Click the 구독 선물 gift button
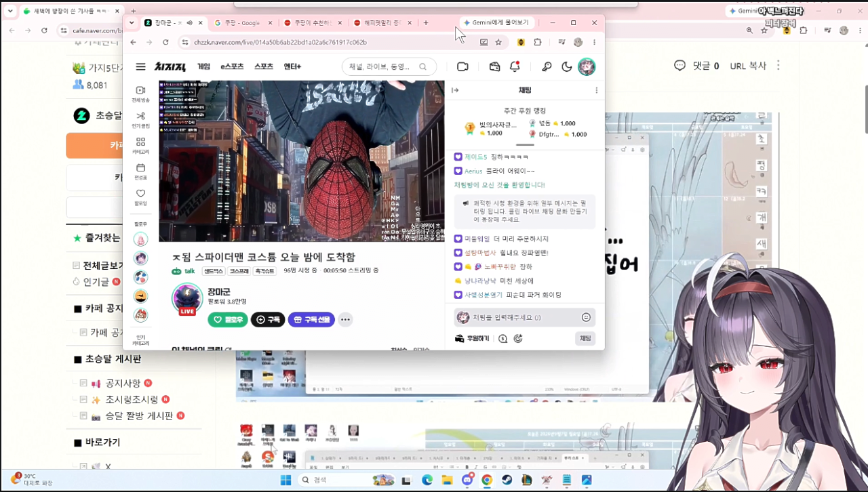The width and height of the screenshot is (868, 492). click(x=311, y=319)
